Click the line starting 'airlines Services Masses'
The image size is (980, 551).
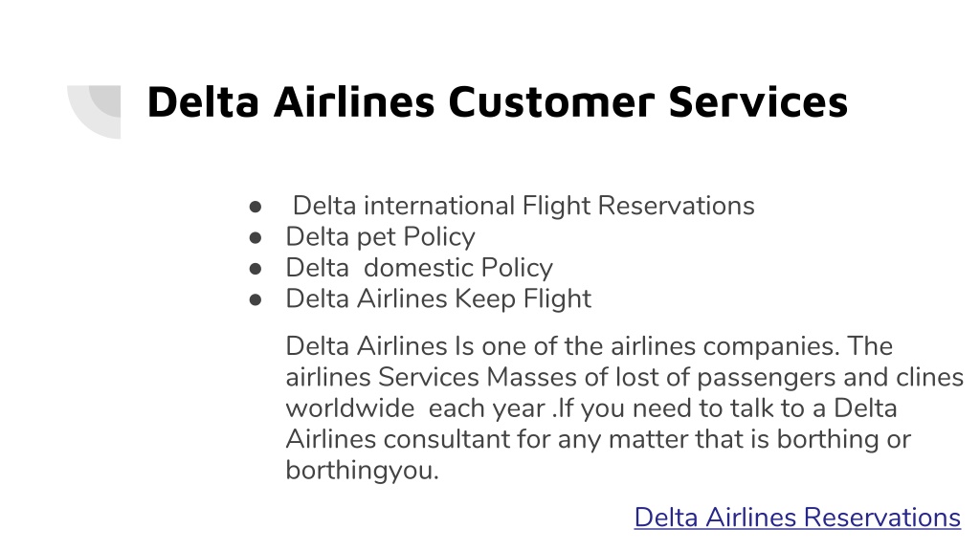point(624,377)
